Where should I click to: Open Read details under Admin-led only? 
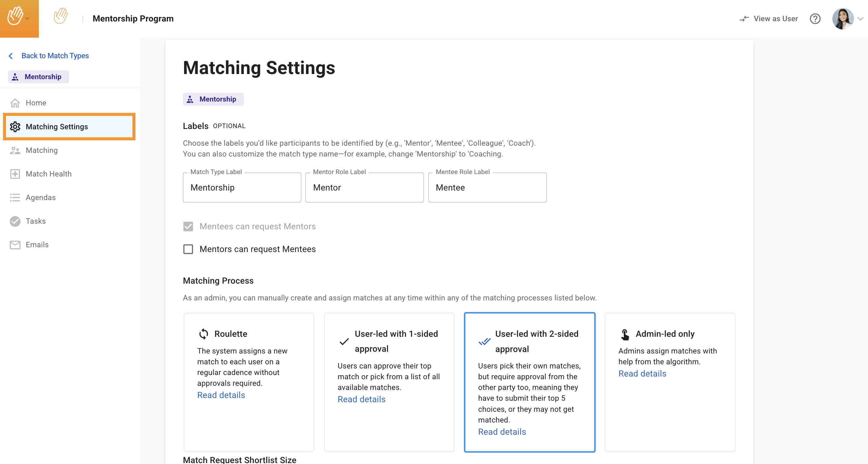[642, 374]
